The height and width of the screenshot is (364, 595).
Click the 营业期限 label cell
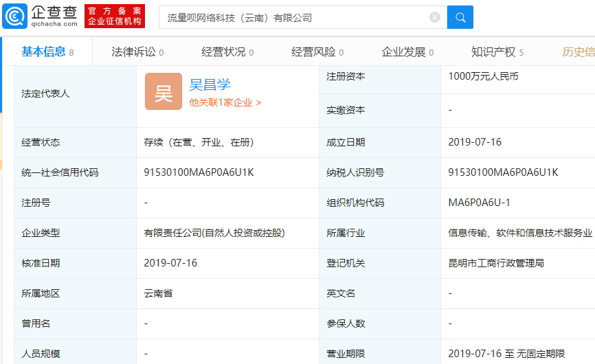pyautogui.click(x=380, y=352)
